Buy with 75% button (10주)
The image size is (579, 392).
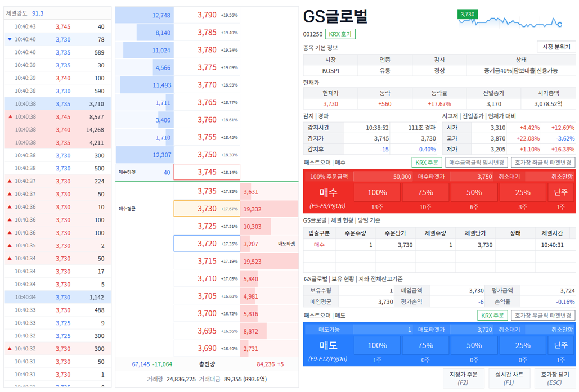tap(425, 192)
